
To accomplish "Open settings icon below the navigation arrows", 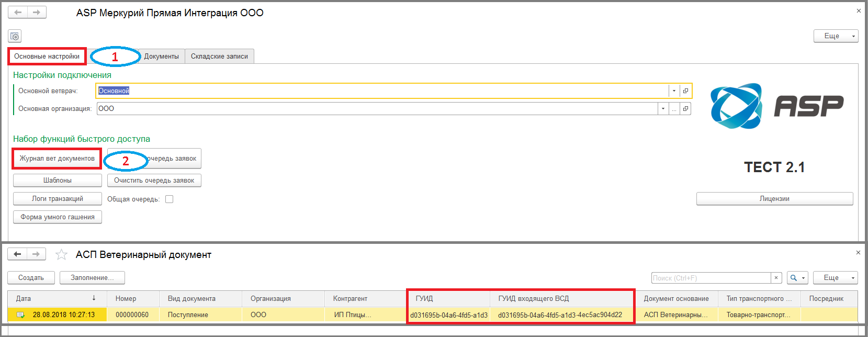I will [15, 36].
